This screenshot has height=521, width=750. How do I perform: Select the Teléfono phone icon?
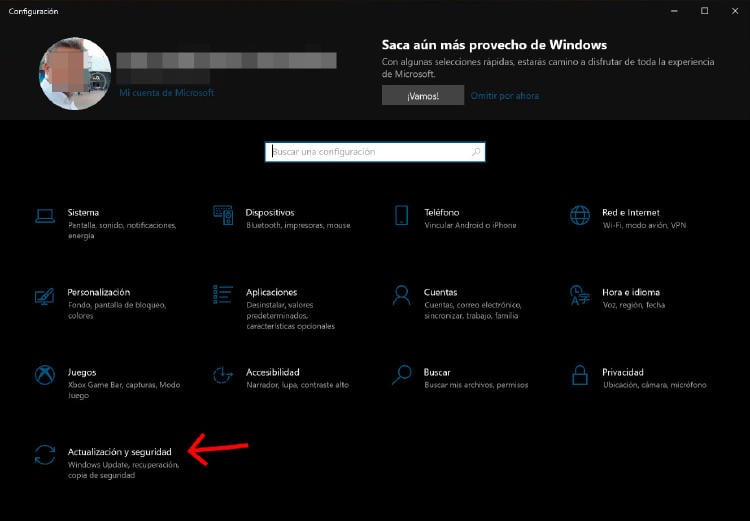click(401, 216)
